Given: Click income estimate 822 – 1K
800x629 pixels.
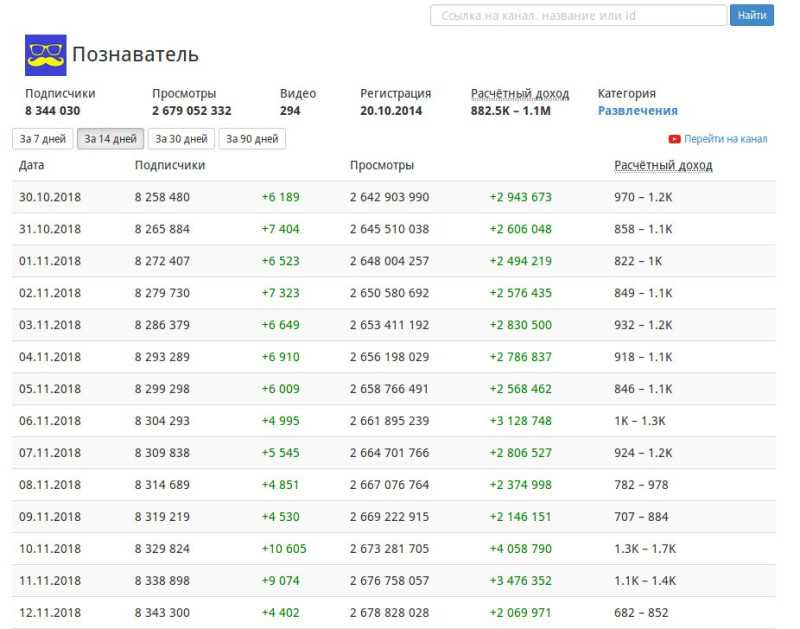Looking at the screenshot, I should pyautogui.click(x=638, y=261).
